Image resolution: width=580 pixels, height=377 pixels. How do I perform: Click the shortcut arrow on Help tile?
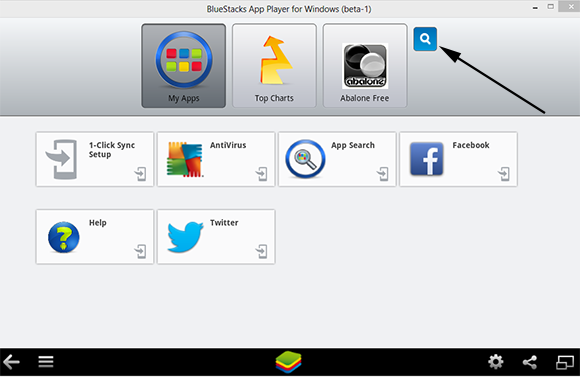point(140,252)
